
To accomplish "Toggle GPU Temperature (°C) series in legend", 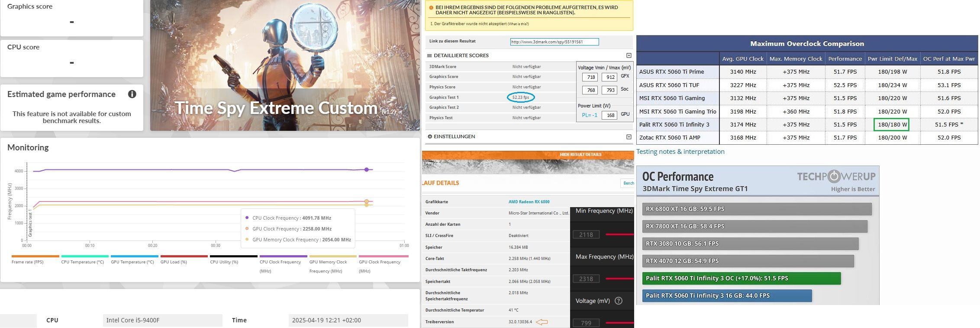I will pos(134,260).
